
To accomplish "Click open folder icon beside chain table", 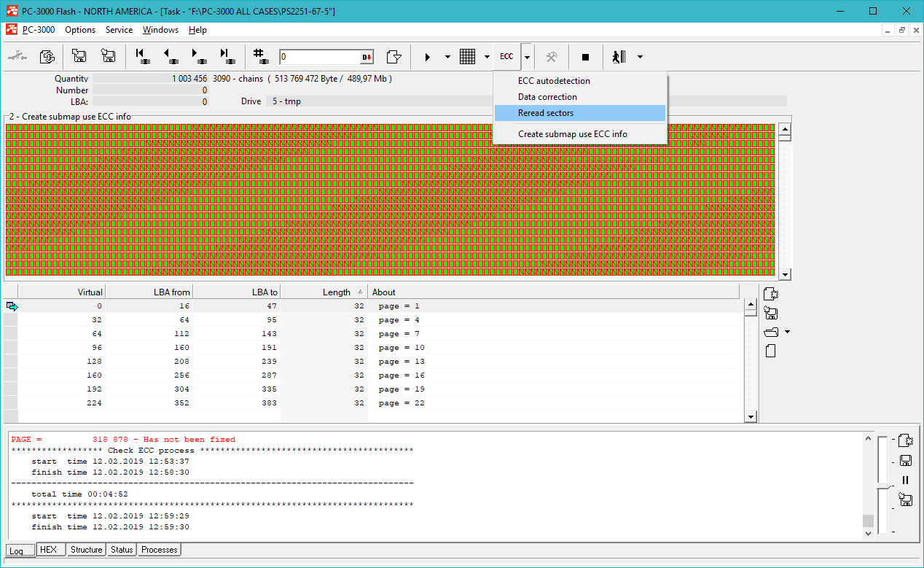I will click(x=771, y=332).
